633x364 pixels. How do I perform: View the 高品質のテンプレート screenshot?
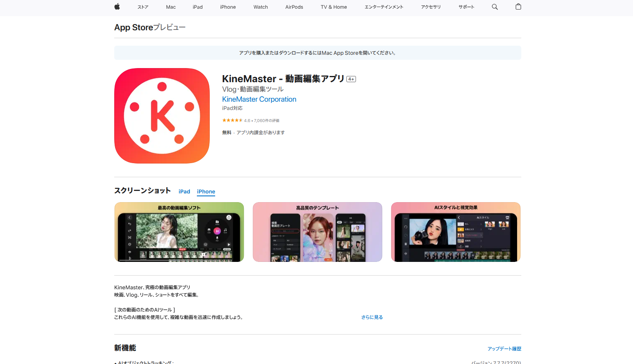click(317, 232)
